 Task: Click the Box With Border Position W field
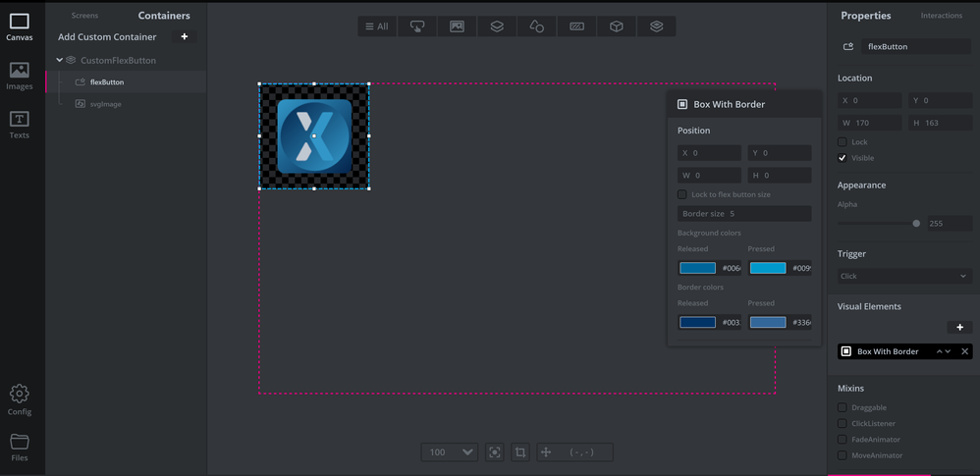click(709, 175)
